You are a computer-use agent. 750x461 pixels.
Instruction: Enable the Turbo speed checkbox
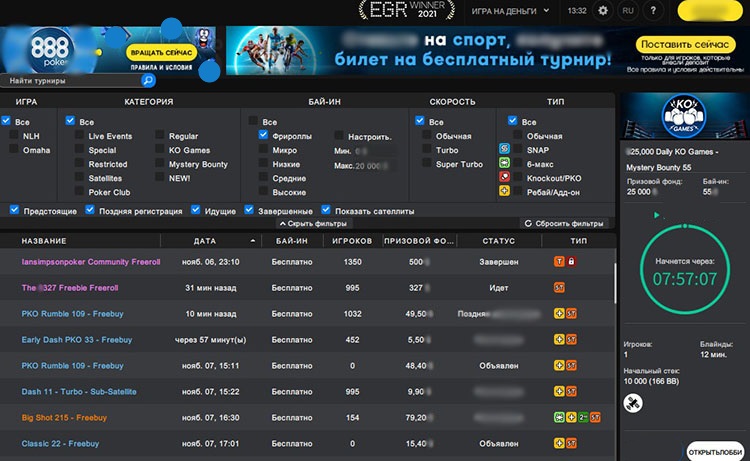[x=427, y=149]
